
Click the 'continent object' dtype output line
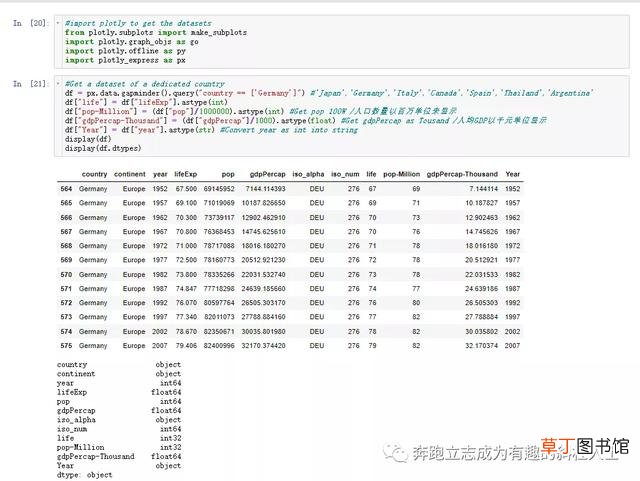[x=119, y=374]
